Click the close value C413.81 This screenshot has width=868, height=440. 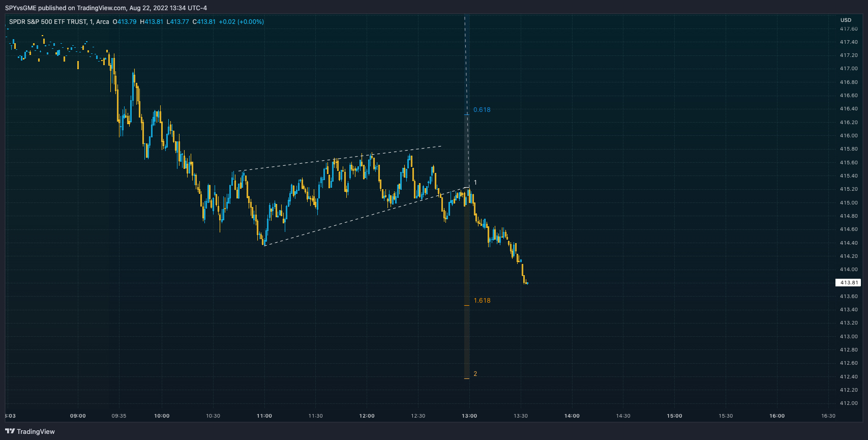(x=204, y=22)
